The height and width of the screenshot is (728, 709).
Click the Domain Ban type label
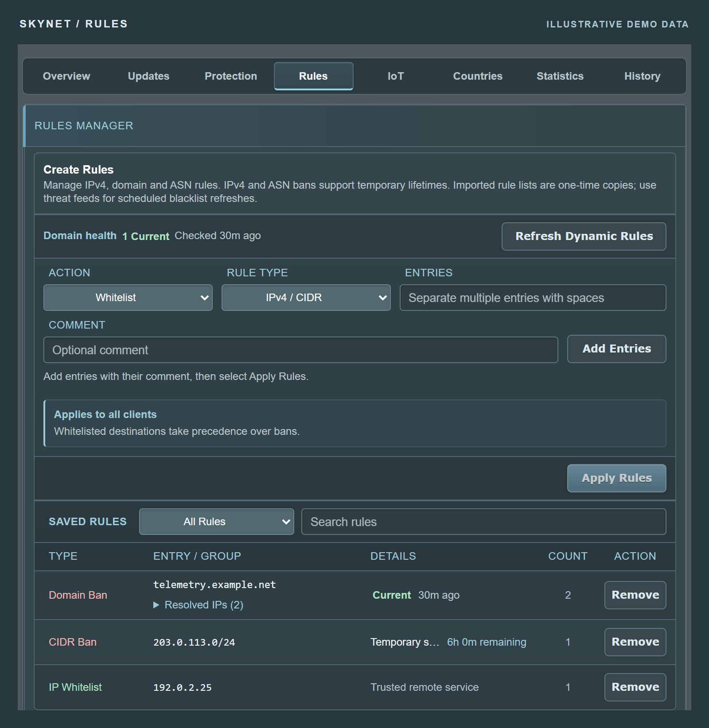pos(78,595)
